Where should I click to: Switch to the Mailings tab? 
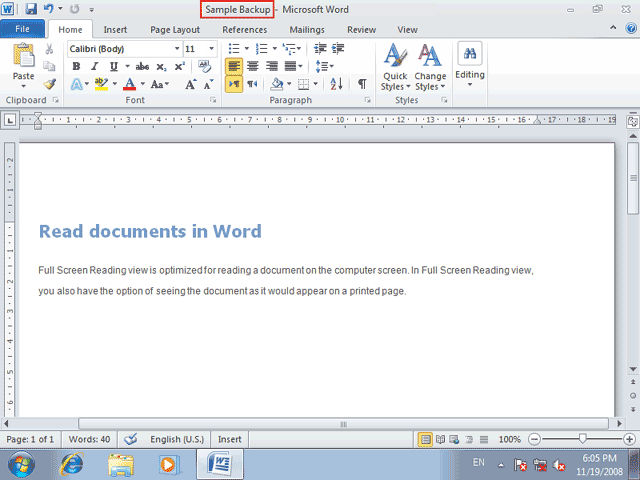click(x=307, y=30)
